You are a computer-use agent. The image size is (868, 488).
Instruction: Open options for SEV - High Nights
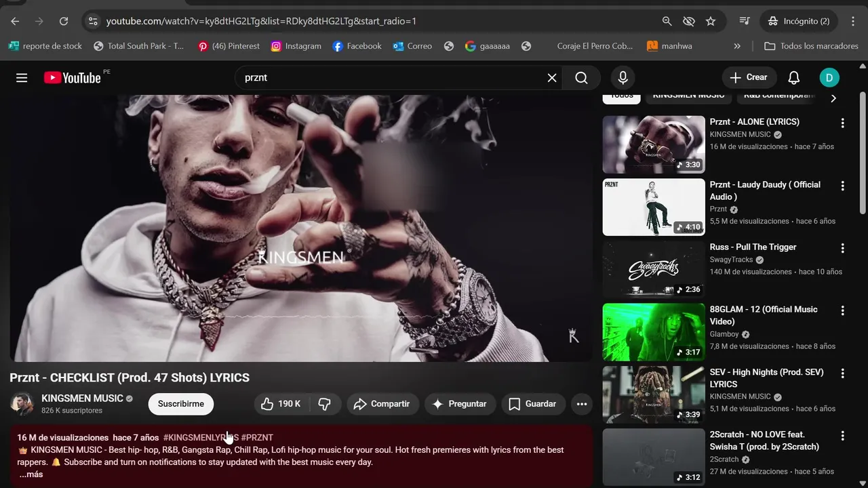tap(843, 373)
